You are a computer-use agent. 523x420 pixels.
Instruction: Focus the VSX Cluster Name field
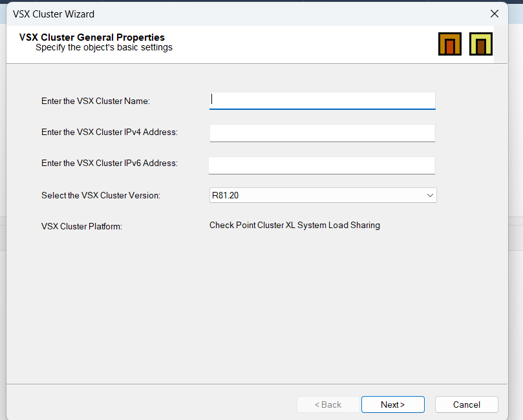(x=322, y=100)
